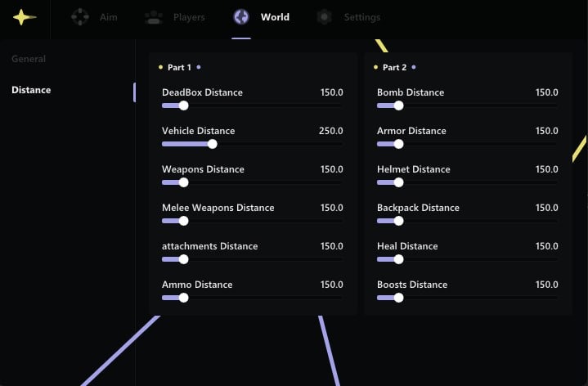Viewport: 588px width, 386px height.
Task: Click the Weapons Distance slider knob
Action: pos(183,182)
